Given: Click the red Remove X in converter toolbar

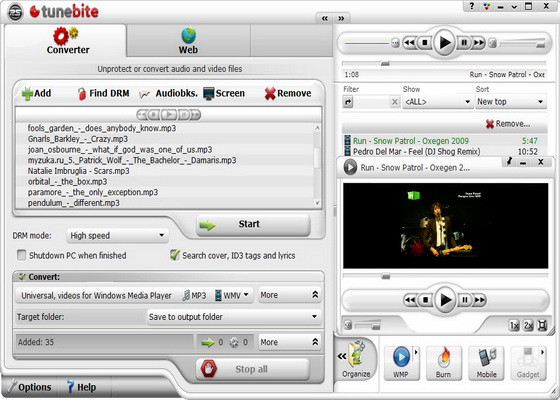Looking at the screenshot, I should point(270,94).
